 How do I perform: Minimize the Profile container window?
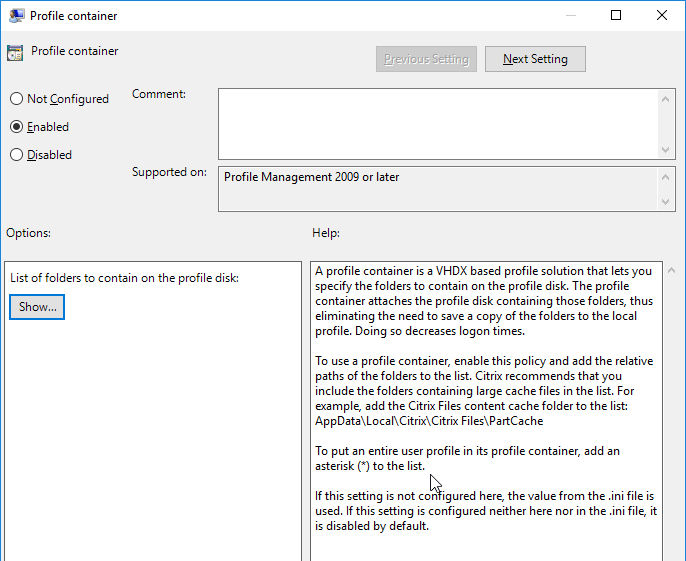point(570,15)
